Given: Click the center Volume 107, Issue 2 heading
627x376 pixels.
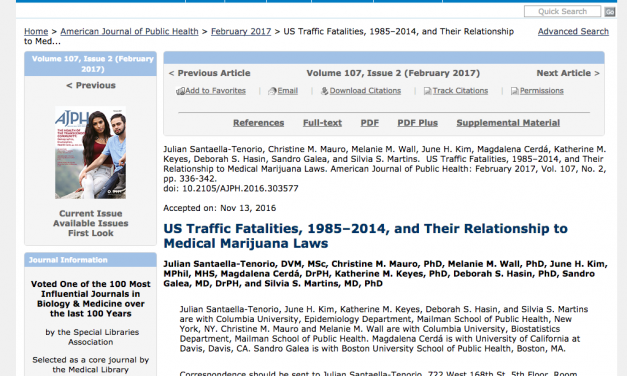Looking at the screenshot, I should coord(393,73).
